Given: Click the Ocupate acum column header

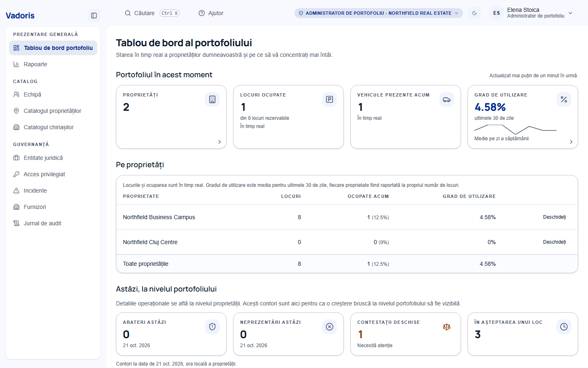Looking at the screenshot, I should coord(368,196).
